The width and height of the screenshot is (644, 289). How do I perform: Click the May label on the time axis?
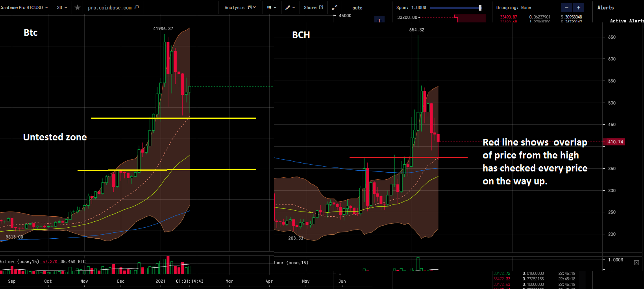coord(306,281)
